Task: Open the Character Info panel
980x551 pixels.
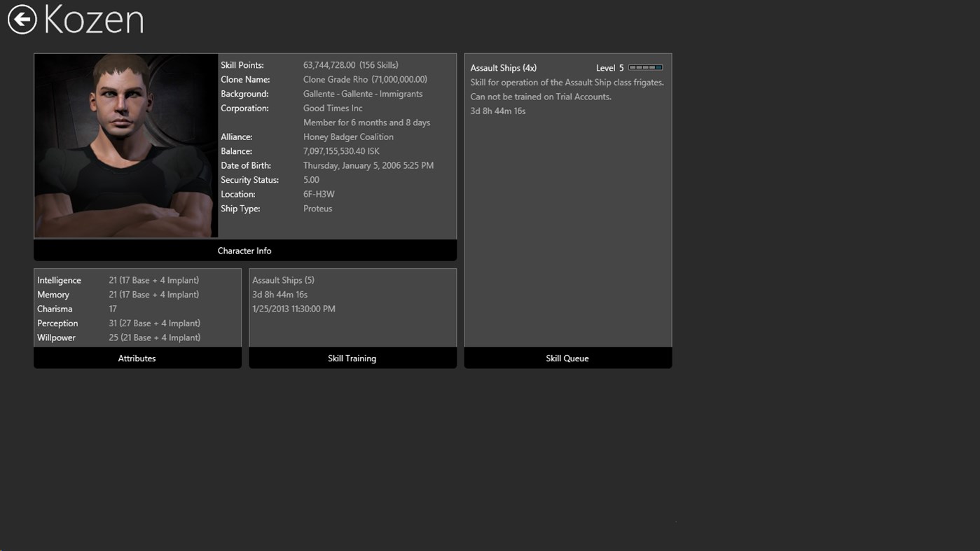Action: (244, 250)
